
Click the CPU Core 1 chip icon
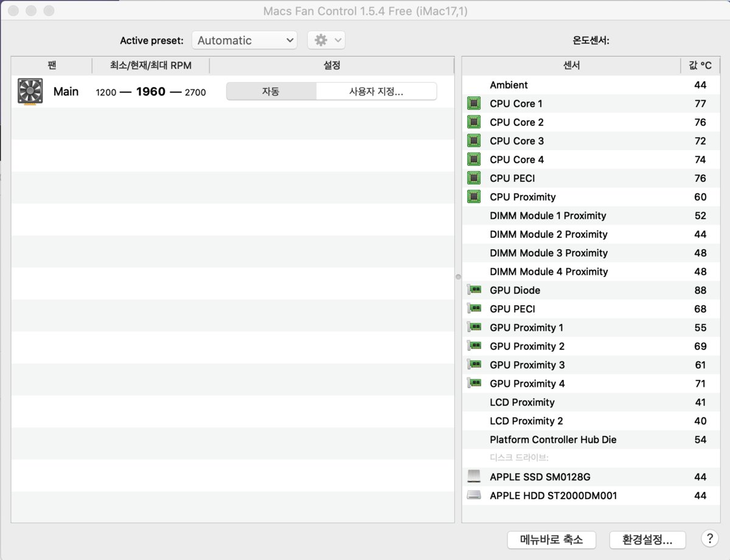[474, 103]
